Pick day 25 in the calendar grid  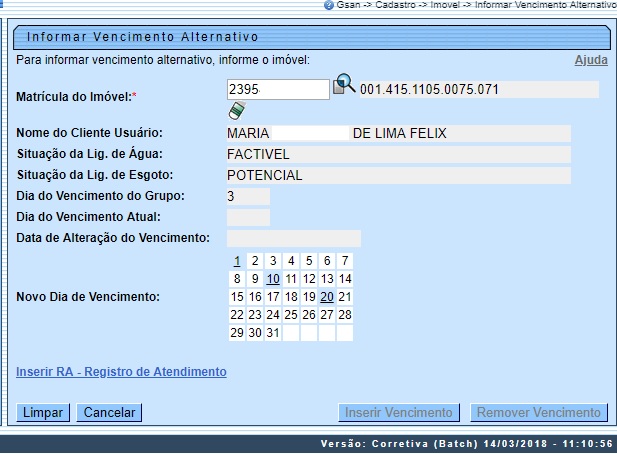tap(291, 315)
